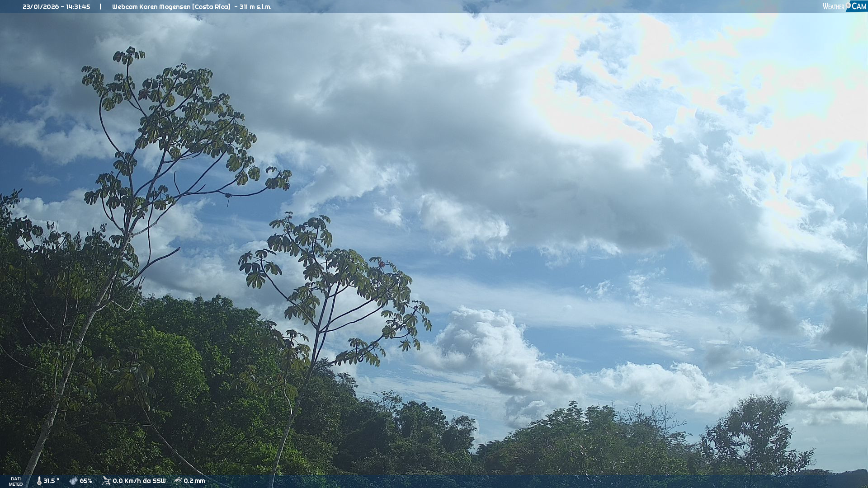Image resolution: width=868 pixels, height=488 pixels.
Task: Click the rain umbrella precipitation icon
Action: [x=178, y=481]
